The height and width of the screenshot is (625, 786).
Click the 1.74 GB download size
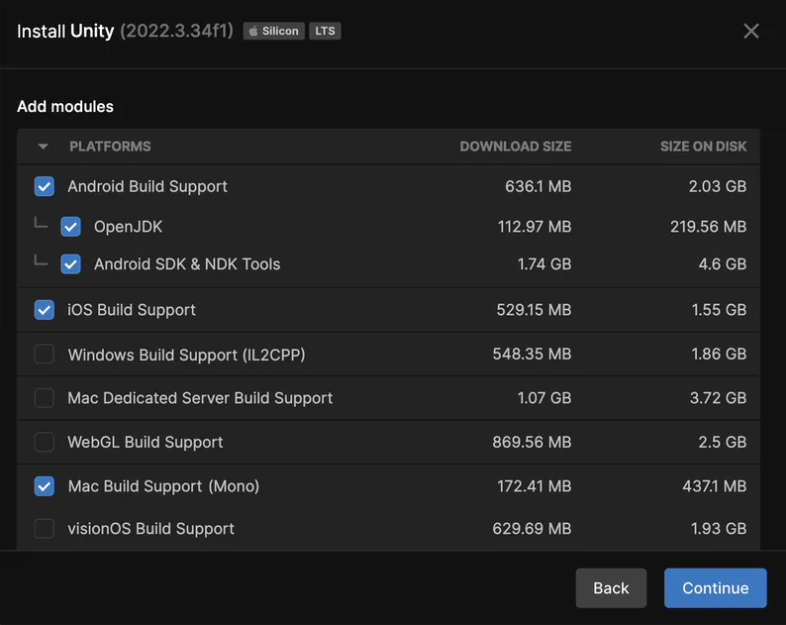[x=544, y=264]
